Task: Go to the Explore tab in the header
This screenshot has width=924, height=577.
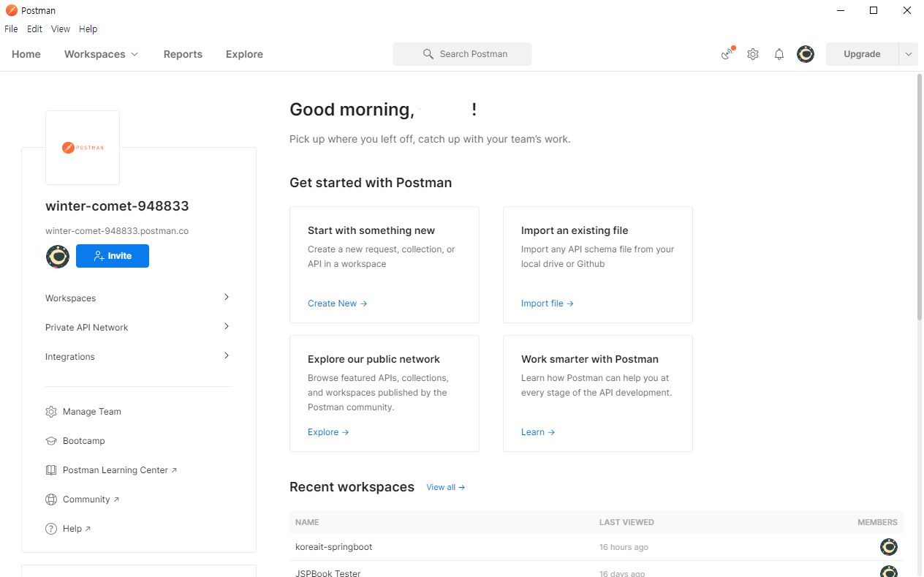Action: click(244, 54)
